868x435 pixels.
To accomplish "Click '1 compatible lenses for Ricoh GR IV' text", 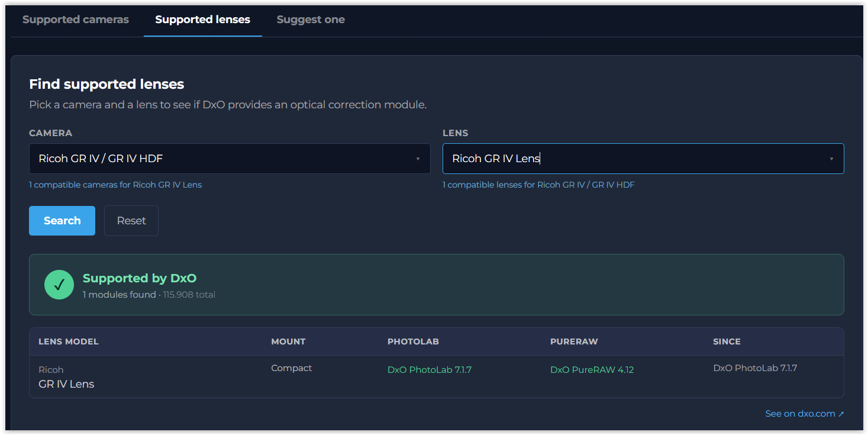I will point(538,185).
